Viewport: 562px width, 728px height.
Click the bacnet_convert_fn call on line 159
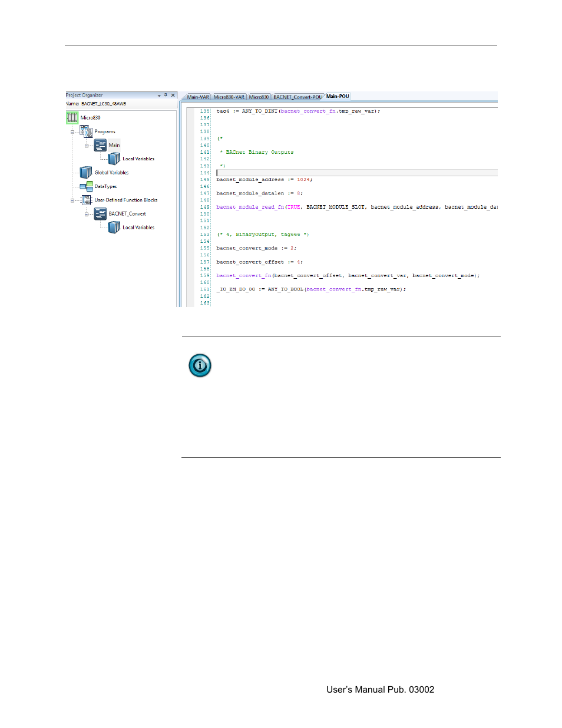(x=348, y=276)
